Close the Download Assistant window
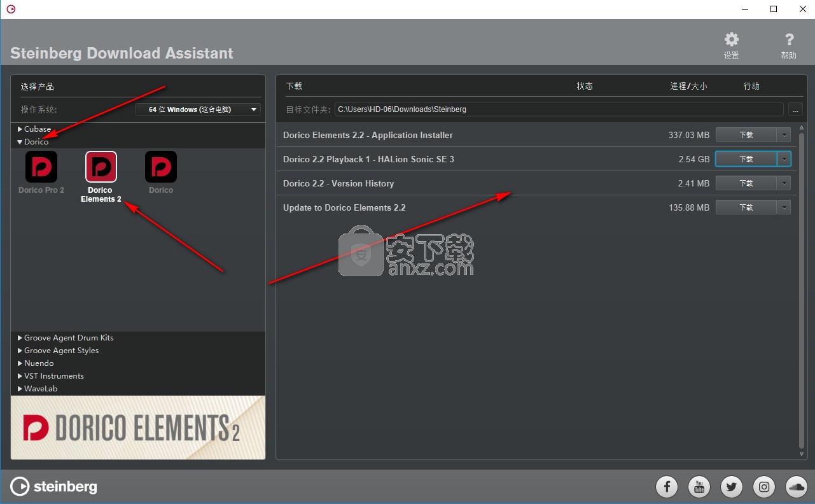The height and width of the screenshot is (504, 815). [x=802, y=9]
